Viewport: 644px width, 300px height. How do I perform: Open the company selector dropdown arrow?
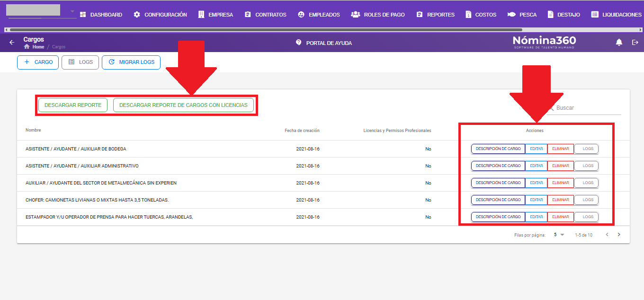[x=72, y=11]
